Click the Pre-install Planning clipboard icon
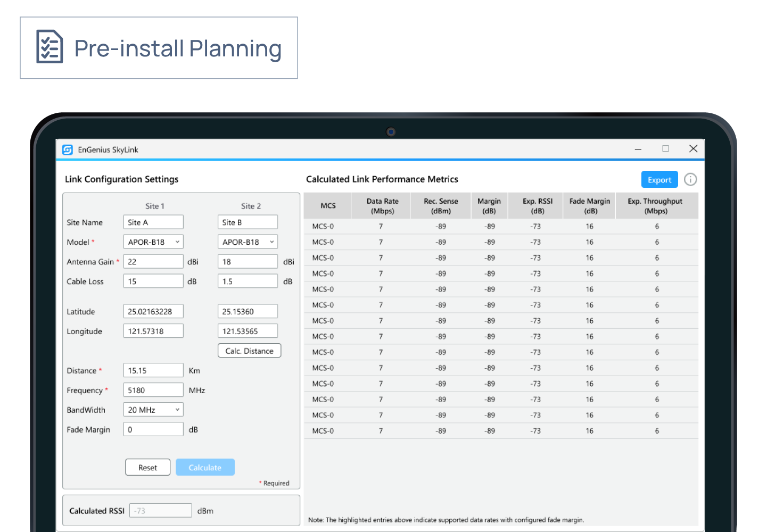The height and width of the screenshot is (532, 767). [x=49, y=47]
